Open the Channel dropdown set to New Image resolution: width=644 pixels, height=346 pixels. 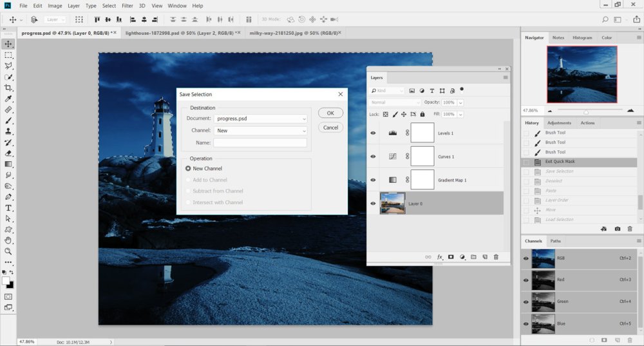(260, 131)
